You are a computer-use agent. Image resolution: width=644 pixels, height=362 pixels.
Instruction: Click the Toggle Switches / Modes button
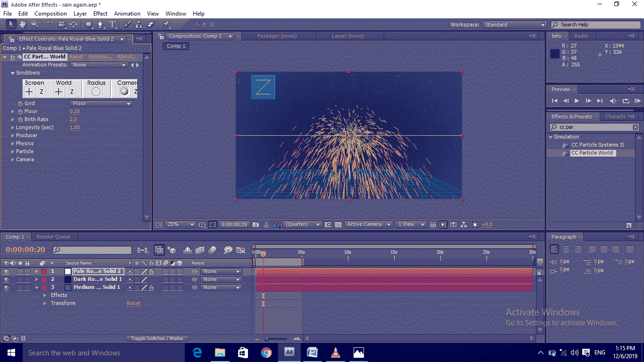coord(157,338)
